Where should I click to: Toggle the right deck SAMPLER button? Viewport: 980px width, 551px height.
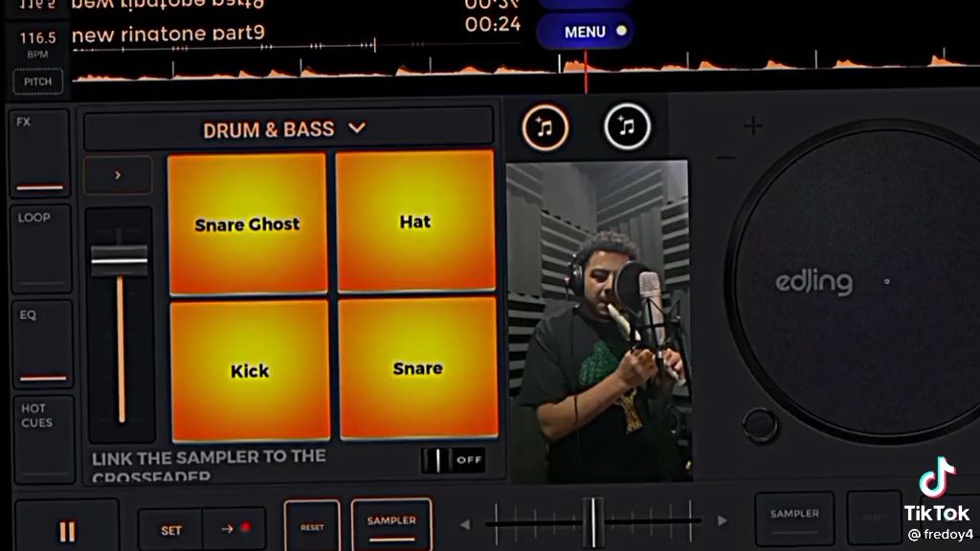click(794, 517)
